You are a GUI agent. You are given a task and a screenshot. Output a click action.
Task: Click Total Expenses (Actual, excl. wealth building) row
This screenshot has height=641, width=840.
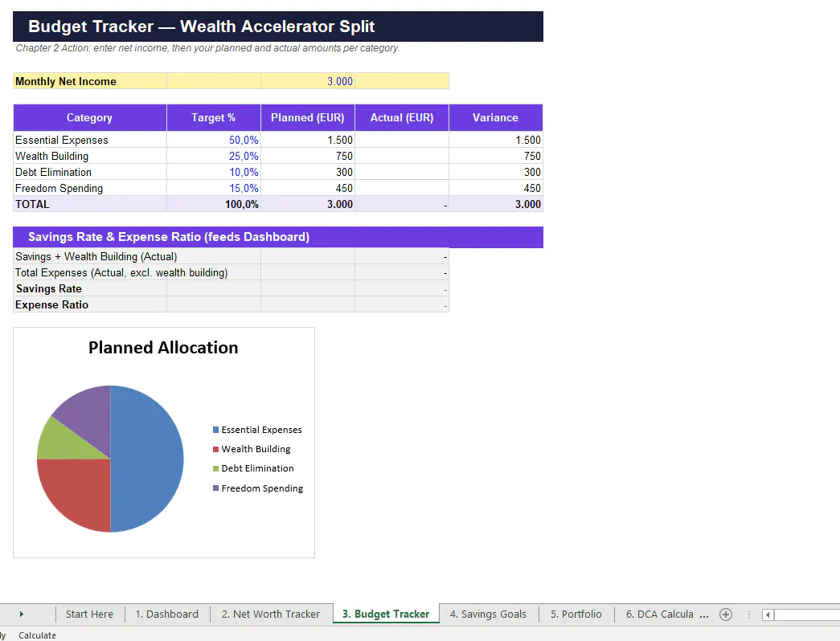coord(231,272)
